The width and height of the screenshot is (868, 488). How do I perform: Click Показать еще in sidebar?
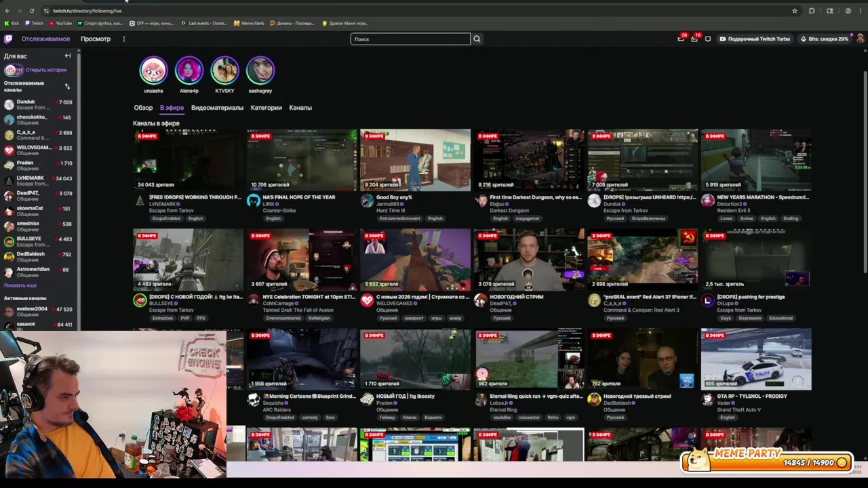(x=20, y=285)
